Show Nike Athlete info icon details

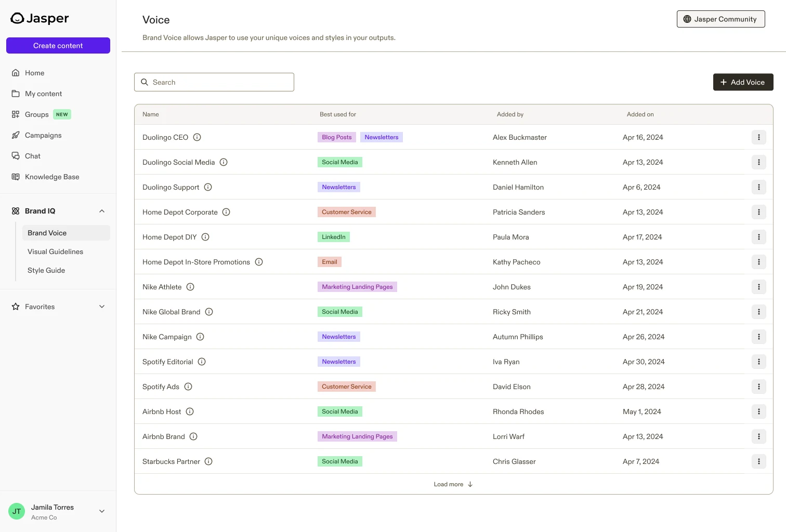pyautogui.click(x=190, y=287)
